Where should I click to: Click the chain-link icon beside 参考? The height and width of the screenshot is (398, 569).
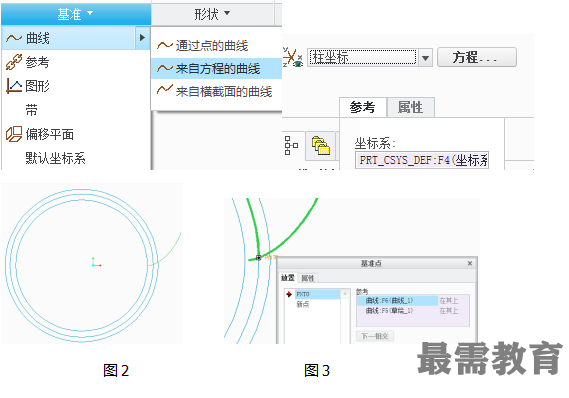pos(14,62)
